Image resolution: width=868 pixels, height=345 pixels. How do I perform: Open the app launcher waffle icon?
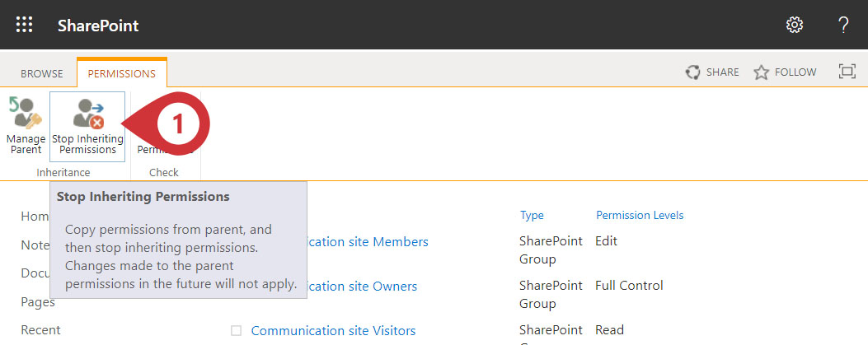click(x=25, y=25)
